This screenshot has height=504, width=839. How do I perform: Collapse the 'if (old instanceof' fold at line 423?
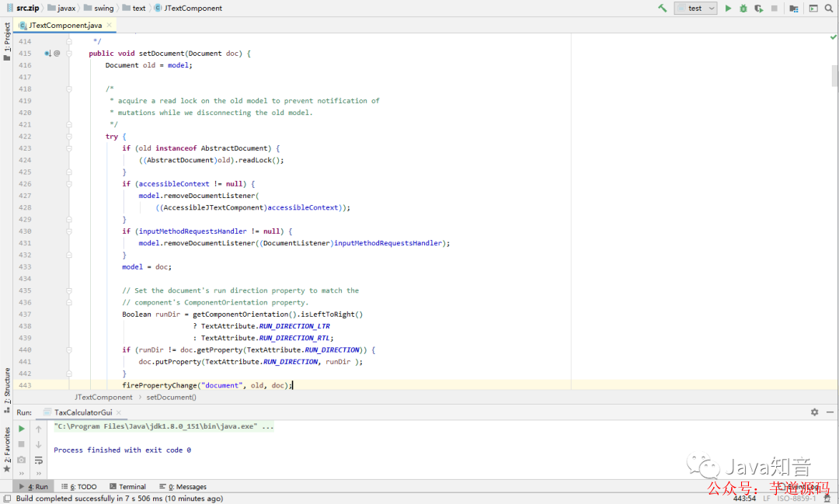click(x=69, y=148)
